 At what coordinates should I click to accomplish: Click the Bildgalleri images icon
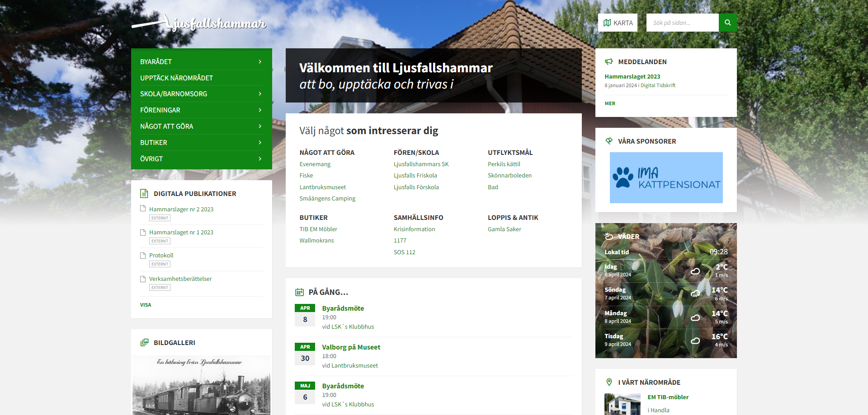click(x=144, y=343)
